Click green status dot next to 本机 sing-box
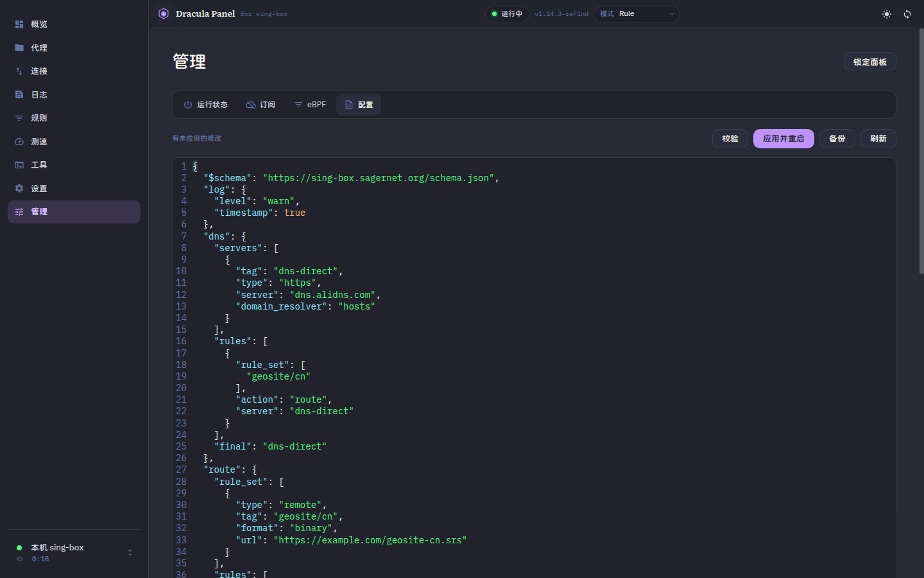The width and height of the screenshot is (924, 578). point(19,548)
